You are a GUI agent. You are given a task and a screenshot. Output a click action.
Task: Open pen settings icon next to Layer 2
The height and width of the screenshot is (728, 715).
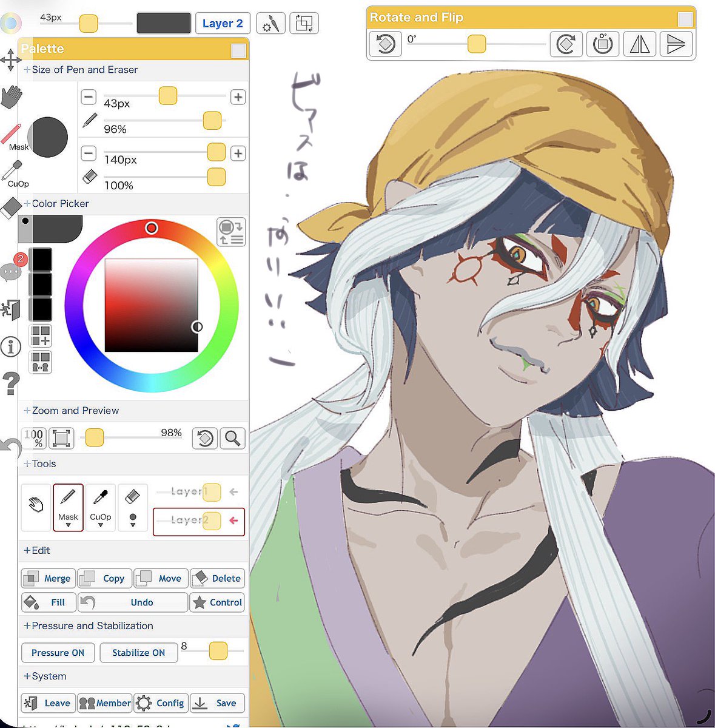(271, 24)
